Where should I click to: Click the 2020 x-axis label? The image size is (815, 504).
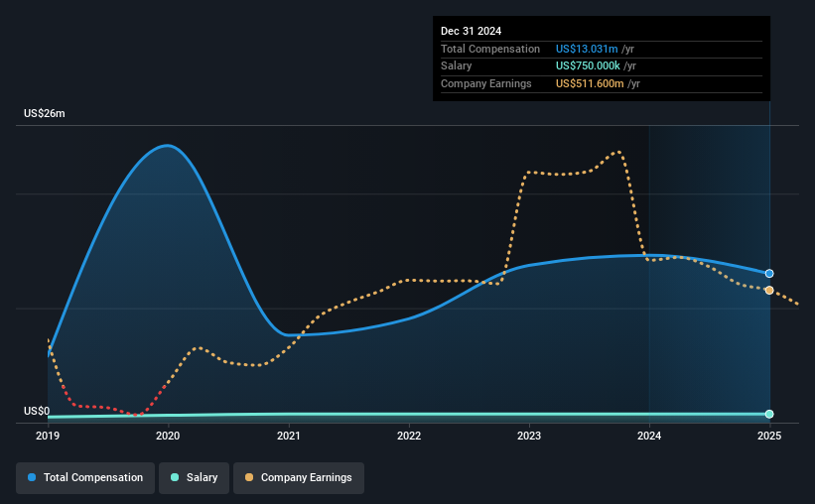point(168,436)
